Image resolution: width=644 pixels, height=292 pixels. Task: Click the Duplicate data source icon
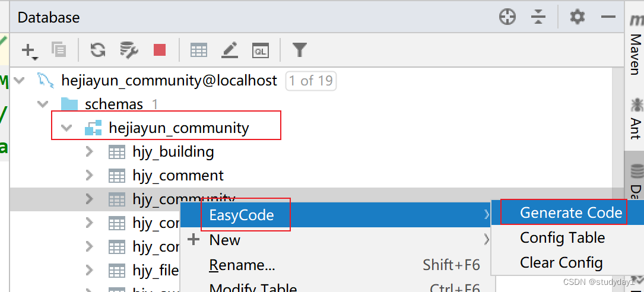[58, 50]
